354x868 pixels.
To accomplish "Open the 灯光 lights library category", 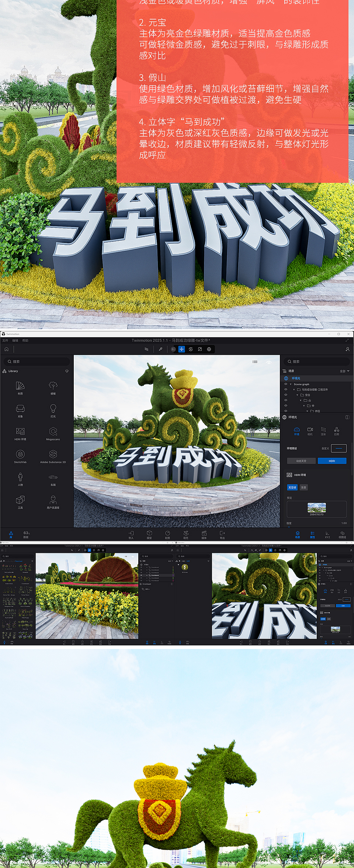I will (53, 411).
